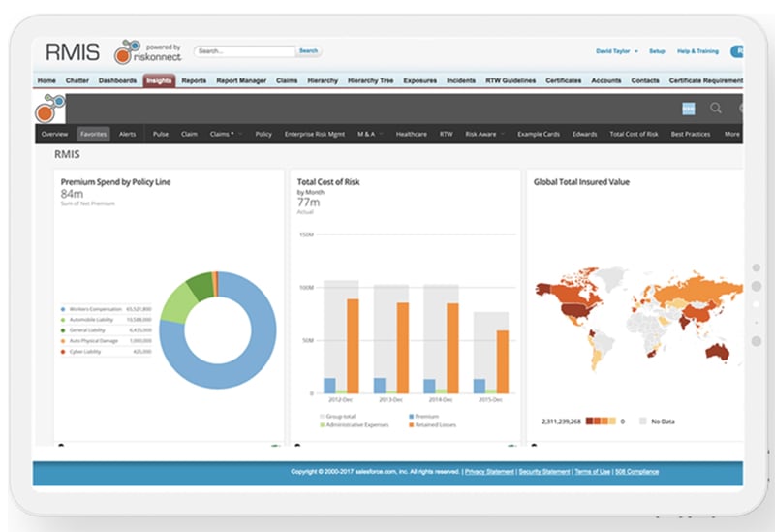775x532 pixels.
Task: Switch to the Report Manager tab
Action: 241,80
